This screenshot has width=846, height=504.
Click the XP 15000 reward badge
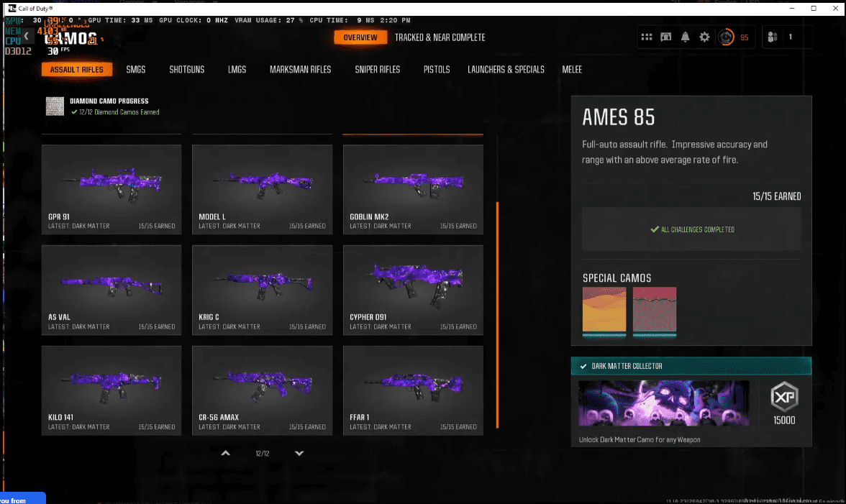[x=783, y=403]
